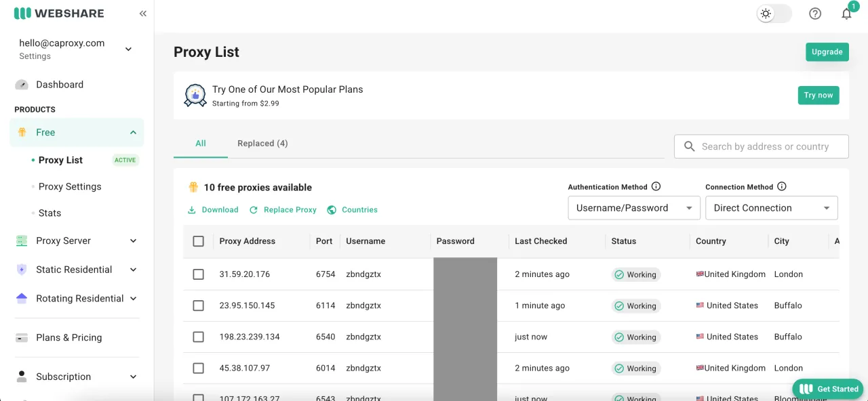868x401 pixels.
Task: Click Authentication Method info icon
Action: point(656,187)
